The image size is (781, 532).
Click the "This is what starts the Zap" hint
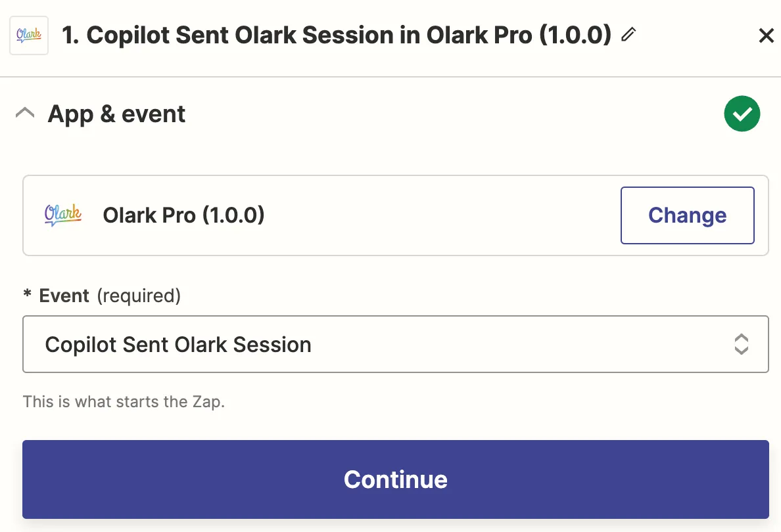(124, 401)
